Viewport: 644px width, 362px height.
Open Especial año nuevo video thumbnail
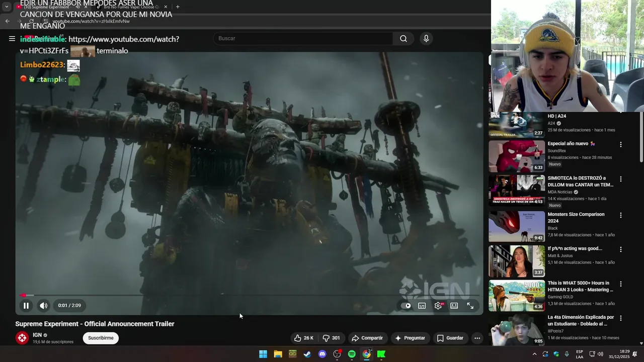(517, 156)
